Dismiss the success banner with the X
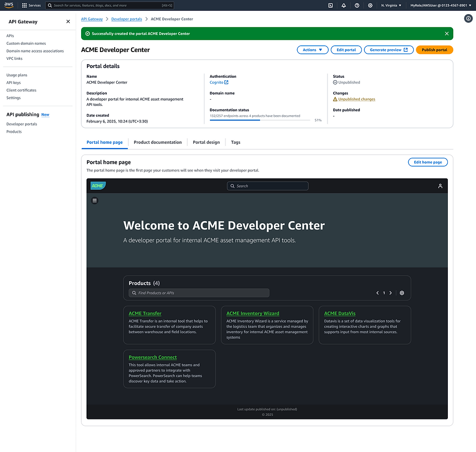Viewport: 476px width, 452px height. coord(446,33)
